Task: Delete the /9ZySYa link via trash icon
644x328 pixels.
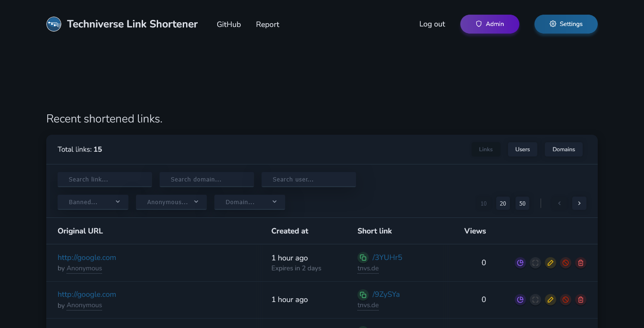Action: coord(581,300)
